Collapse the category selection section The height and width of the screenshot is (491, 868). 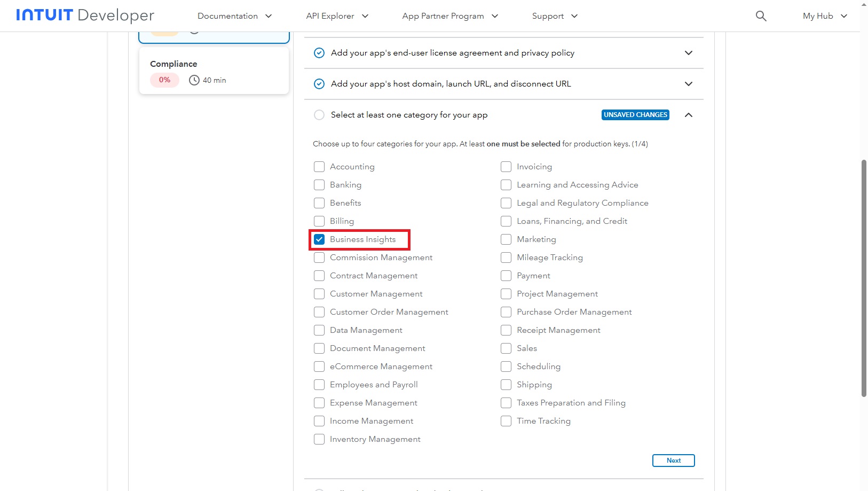pyautogui.click(x=689, y=115)
